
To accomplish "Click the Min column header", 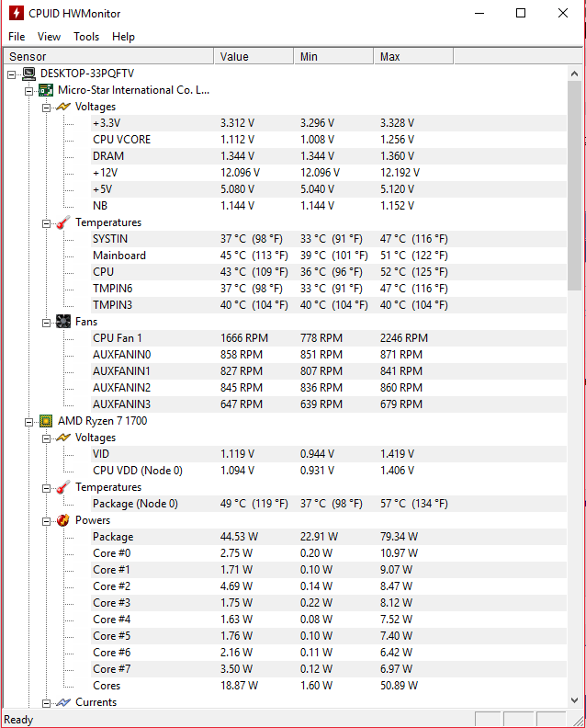I will pyautogui.click(x=333, y=56).
